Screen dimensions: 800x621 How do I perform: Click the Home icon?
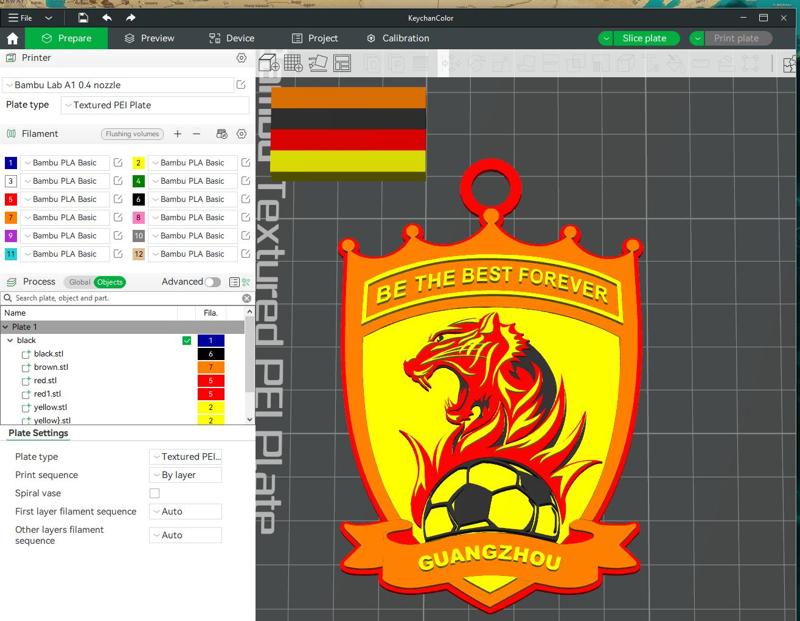coord(12,38)
